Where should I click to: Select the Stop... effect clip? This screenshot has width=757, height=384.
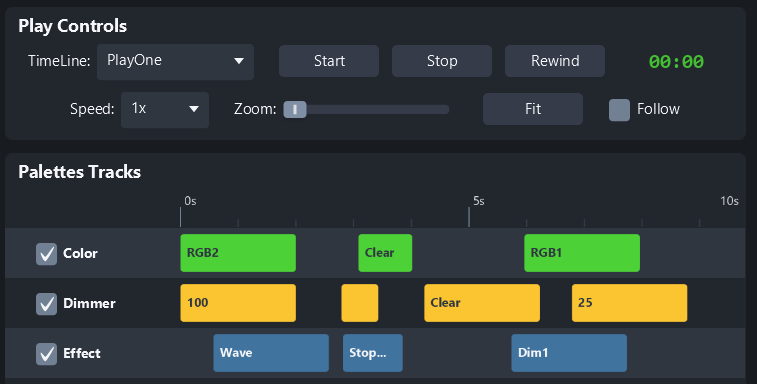click(373, 353)
